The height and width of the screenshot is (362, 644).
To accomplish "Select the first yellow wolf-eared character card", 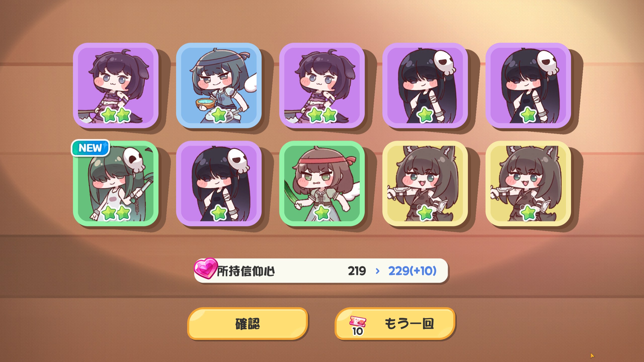I will coord(425,183).
